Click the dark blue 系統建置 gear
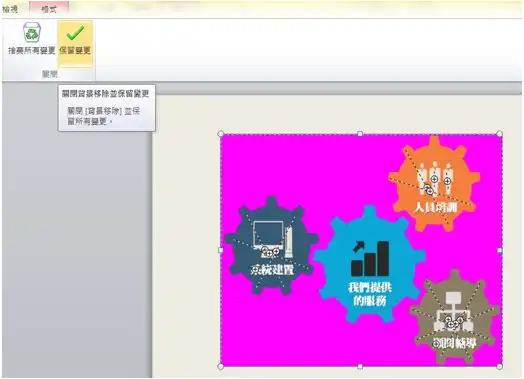The width and height of the screenshot is (524, 379). pyautogui.click(x=271, y=246)
